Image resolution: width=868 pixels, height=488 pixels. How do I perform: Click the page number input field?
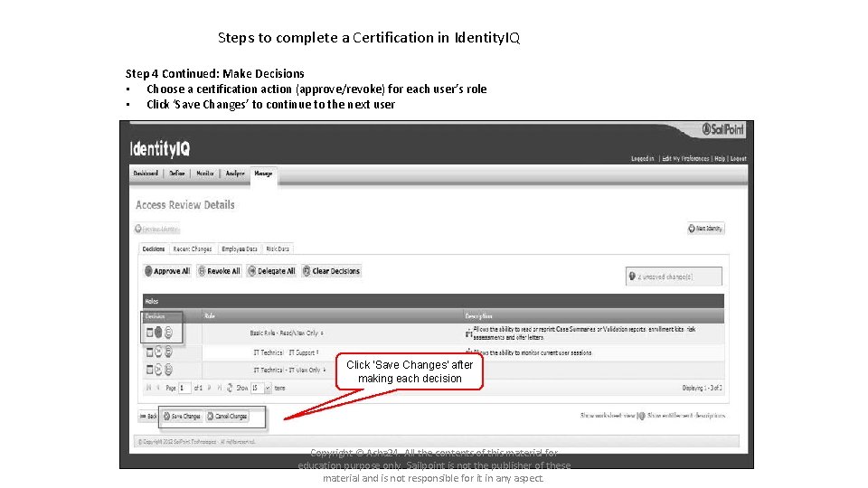click(x=184, y=388)
